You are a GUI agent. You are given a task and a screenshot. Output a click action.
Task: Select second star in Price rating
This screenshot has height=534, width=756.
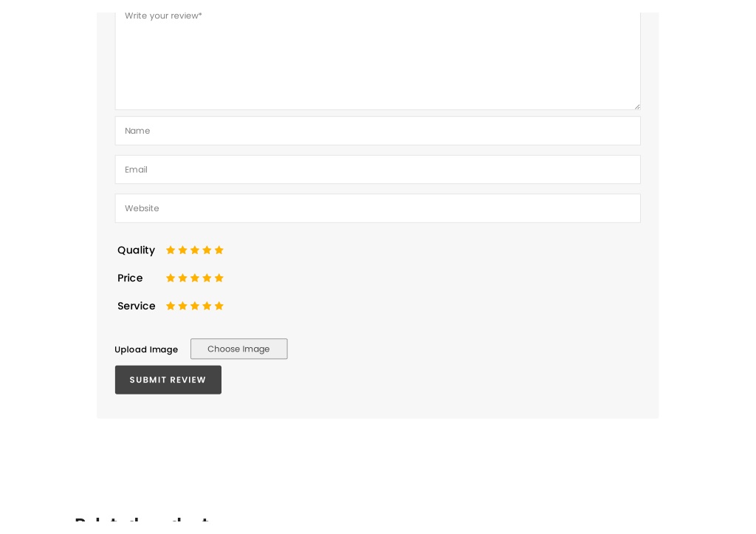[182, 278]
